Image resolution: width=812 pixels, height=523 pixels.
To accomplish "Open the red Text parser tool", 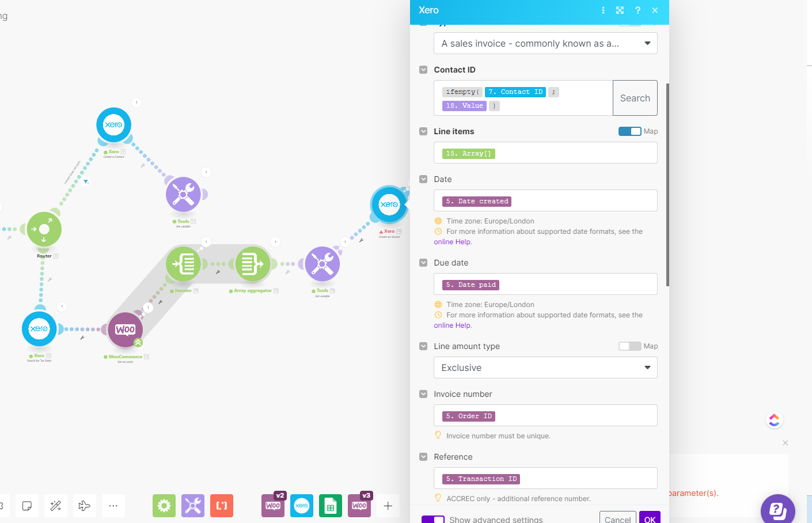I will coord(222,506).
